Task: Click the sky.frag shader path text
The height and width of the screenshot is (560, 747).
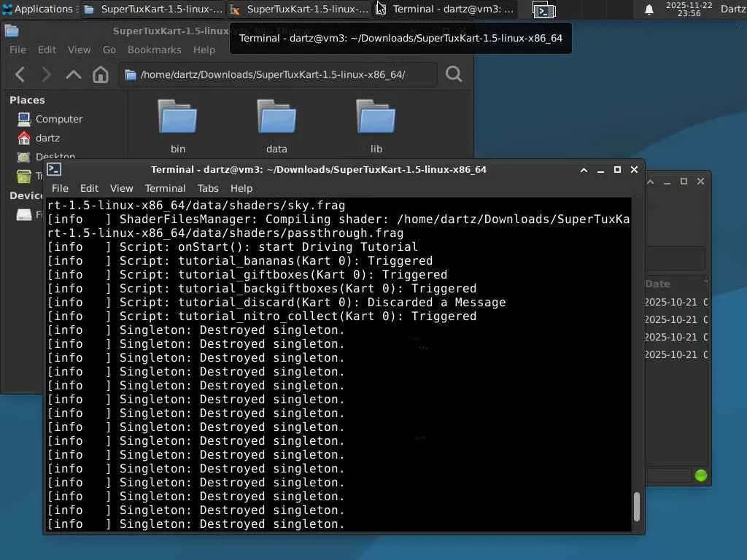Action: click(x=196, y=206)
